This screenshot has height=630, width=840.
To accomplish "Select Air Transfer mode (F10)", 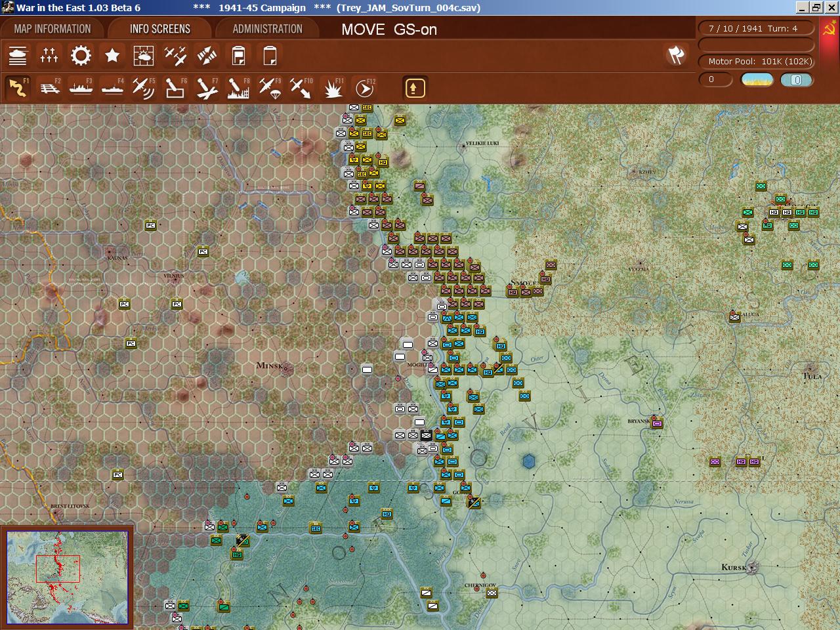I will pos(301,87).
